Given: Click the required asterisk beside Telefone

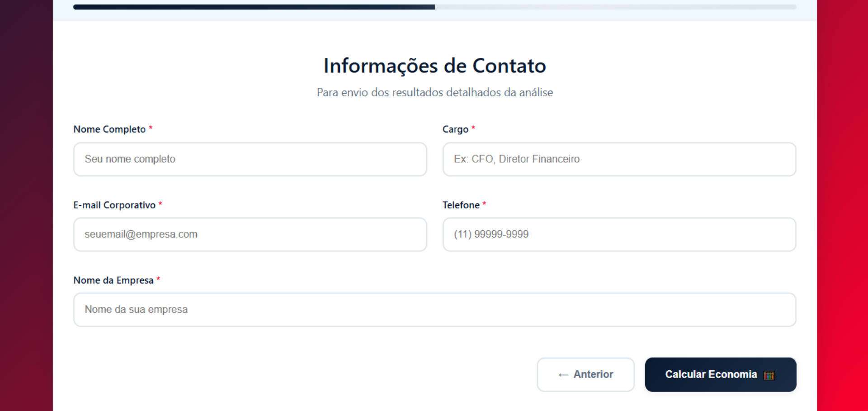Looking at the screenshot, I should click(484, 204).
